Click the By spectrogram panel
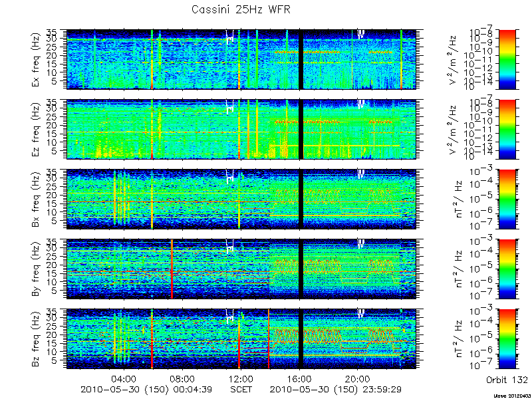Screen dimensions: 532x399 (241, 269)
